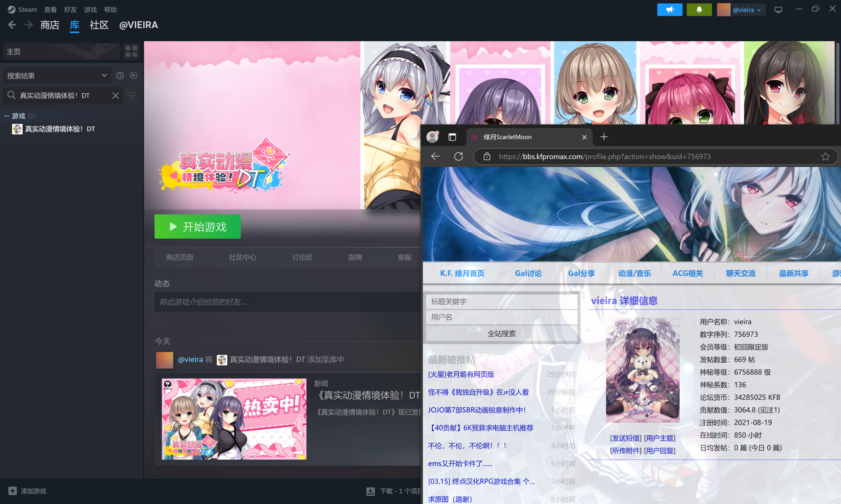Clear the library search text
Screen dimensions: 841x504
click(x=116, y=95)
